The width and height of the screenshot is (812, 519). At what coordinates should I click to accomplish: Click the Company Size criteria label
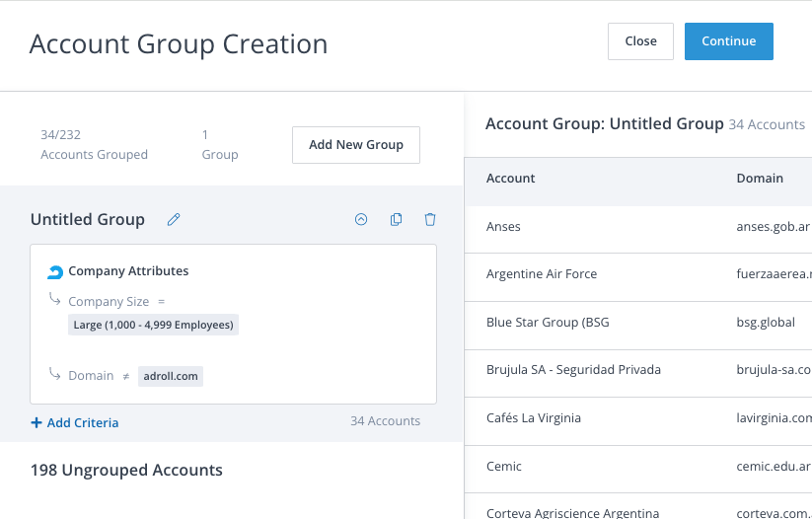[109, 302]
